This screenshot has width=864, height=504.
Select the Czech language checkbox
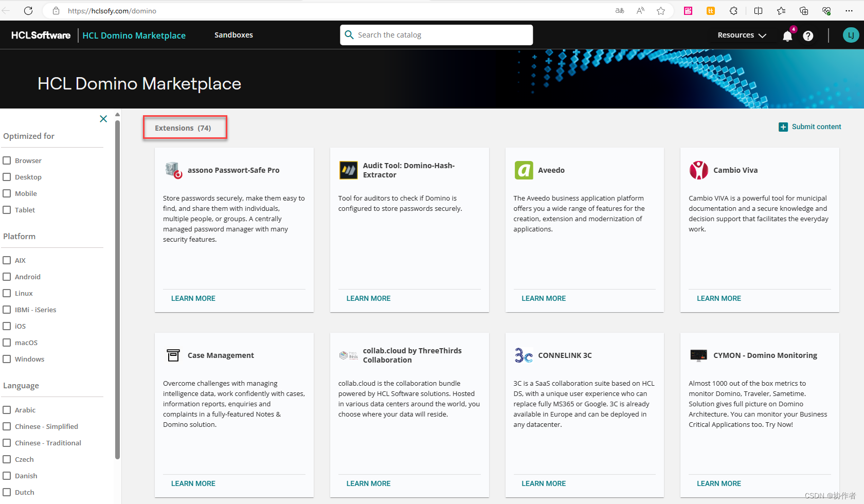tap(7, 459)
